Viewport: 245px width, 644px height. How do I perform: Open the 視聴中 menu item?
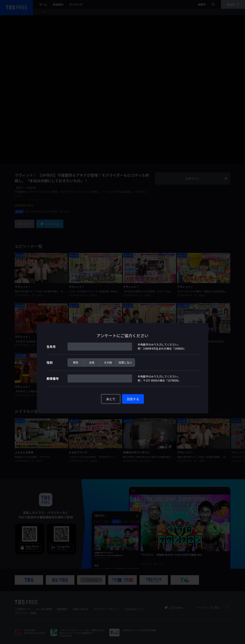[202, 5]
